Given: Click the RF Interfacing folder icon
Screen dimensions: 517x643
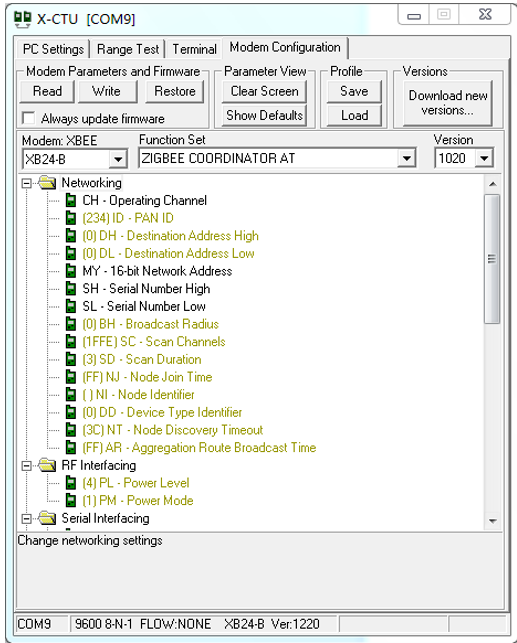Looking at the screenshot, I should click(47, 465).
